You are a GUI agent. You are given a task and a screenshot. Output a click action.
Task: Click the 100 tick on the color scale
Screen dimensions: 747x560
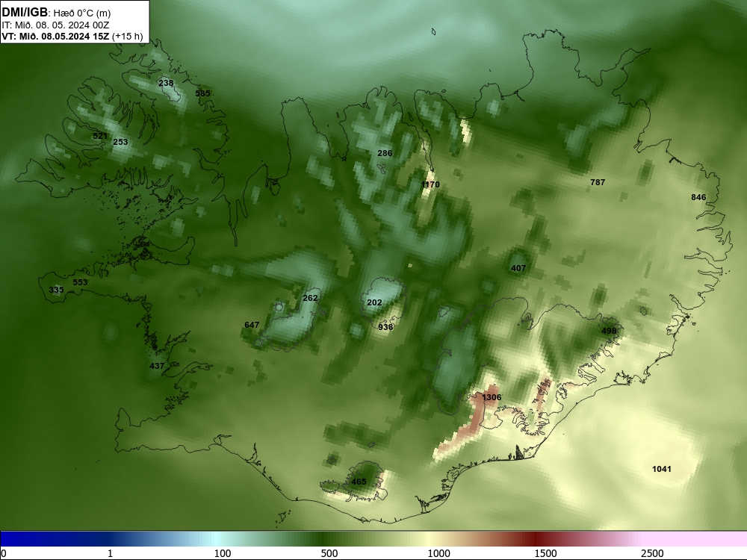click(223, 553)
